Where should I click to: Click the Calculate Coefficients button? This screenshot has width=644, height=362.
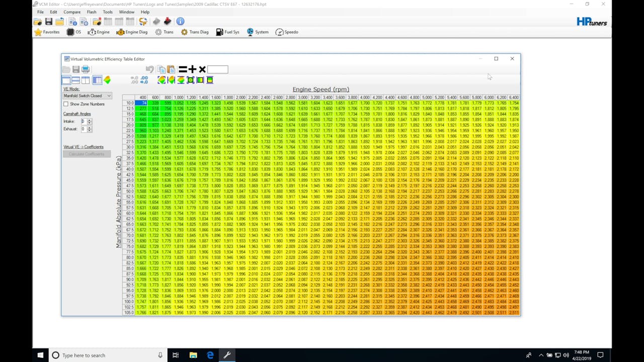point(87,154)
